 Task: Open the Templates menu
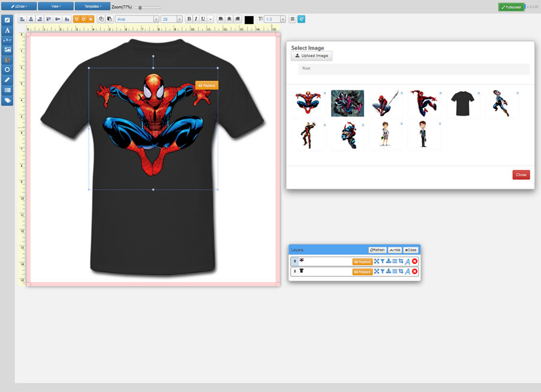tap(92, 6)
